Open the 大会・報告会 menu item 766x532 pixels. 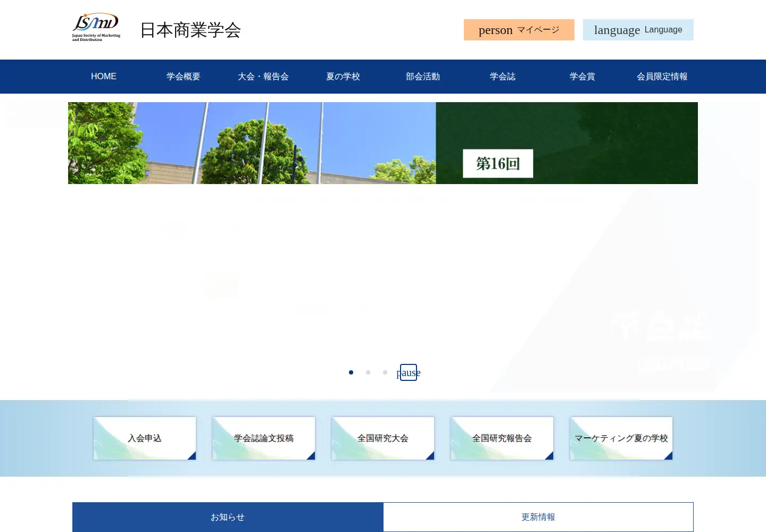(x=263, y=77)
